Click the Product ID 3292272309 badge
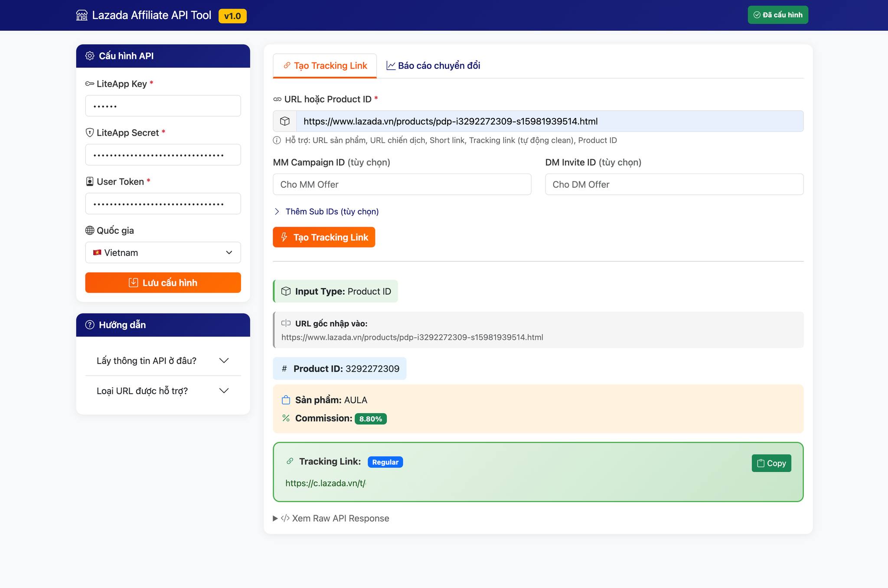The image size is (888, 588). point(340,369)
